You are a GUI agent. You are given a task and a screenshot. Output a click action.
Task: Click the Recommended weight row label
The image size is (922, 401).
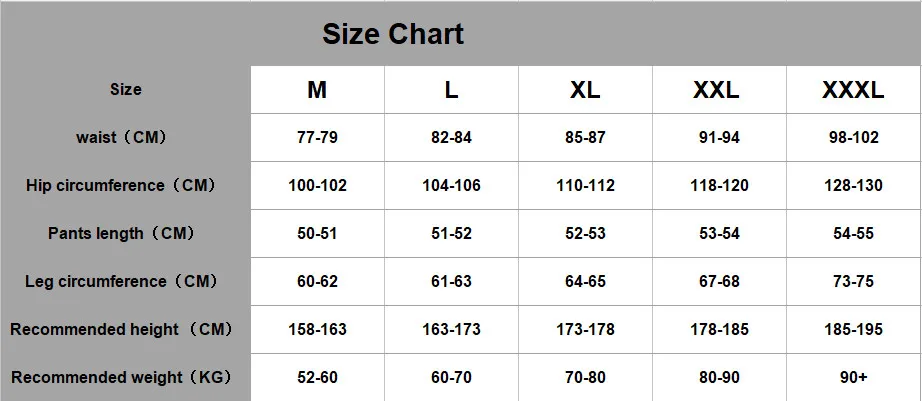[x=122, y=377]
